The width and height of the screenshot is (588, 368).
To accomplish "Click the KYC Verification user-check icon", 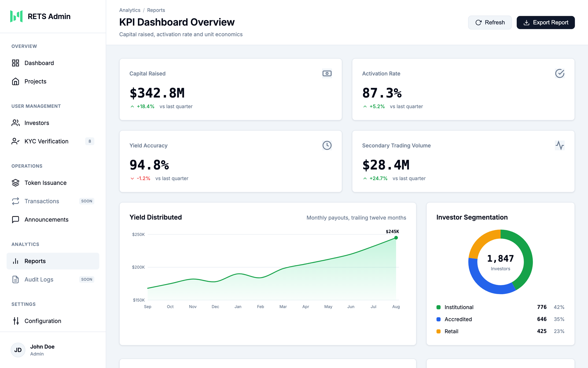I will [16, 141].
